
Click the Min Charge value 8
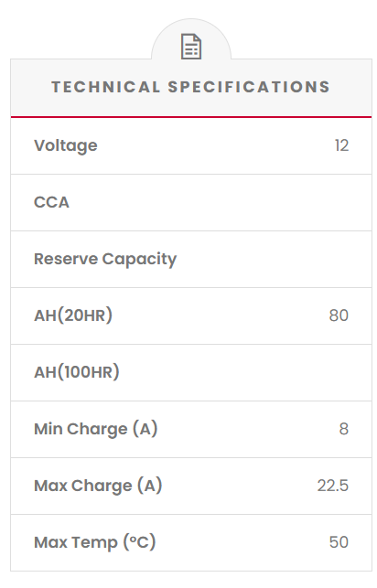(x=344, y=429)
